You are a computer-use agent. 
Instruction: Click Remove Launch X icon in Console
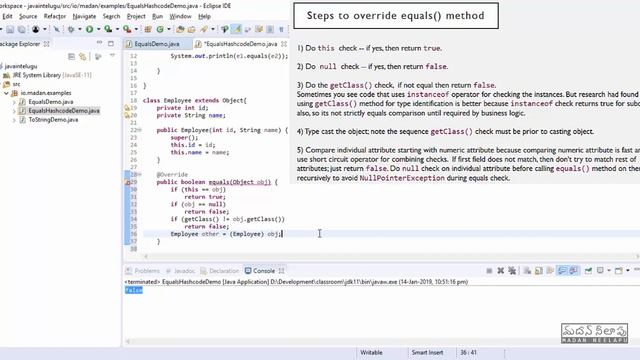pyautogui.click(x=500, y=271)
